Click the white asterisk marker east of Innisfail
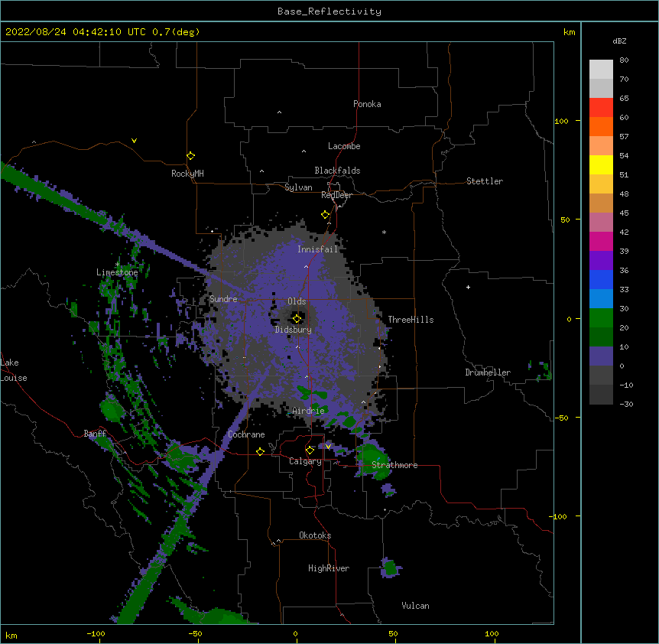 (384, 232)
